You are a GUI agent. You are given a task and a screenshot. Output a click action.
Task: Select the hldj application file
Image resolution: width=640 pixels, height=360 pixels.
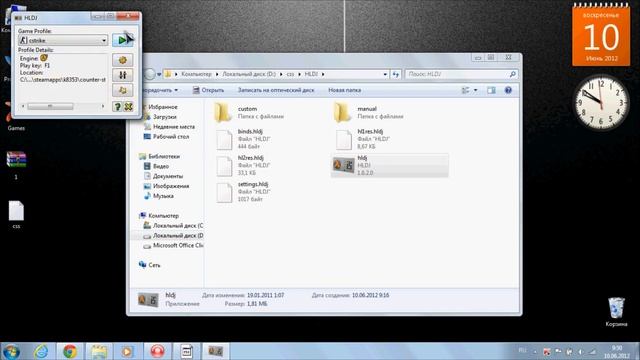(x=390, y=165)
